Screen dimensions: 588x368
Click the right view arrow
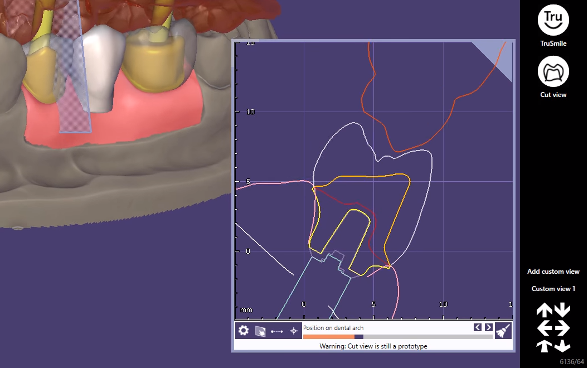click(x=562, y=328)
